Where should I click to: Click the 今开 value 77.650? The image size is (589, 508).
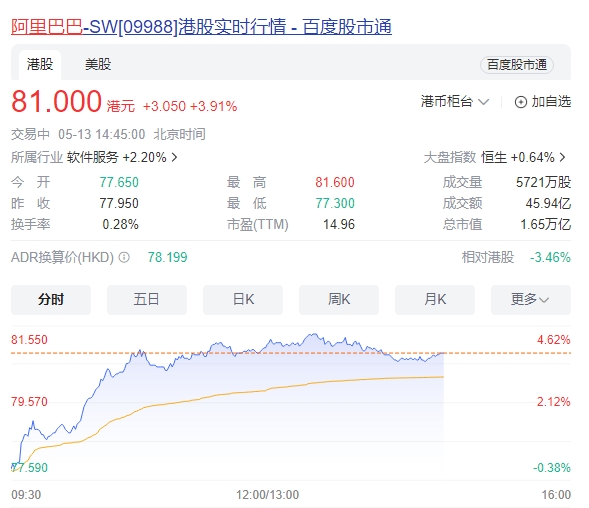click(x=119, y=182)
